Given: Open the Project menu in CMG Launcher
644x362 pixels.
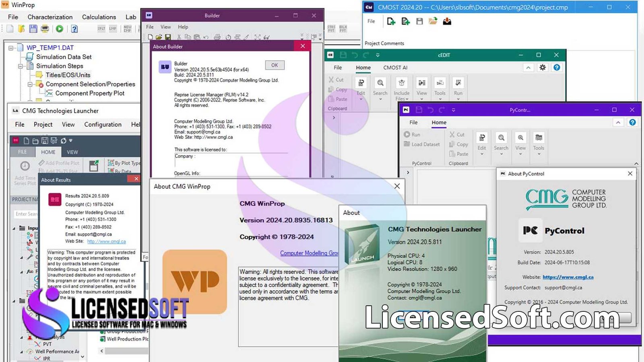Looking at the screenshot, I should click(x=43, y=125).
